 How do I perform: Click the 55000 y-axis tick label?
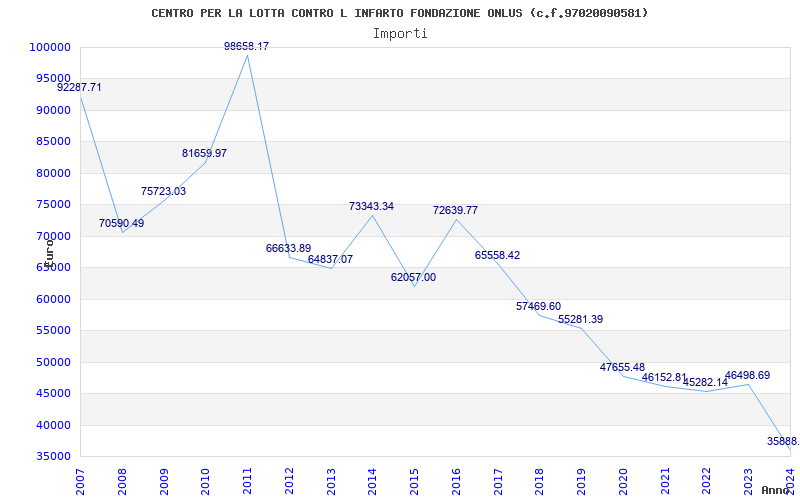coord(53,331)
